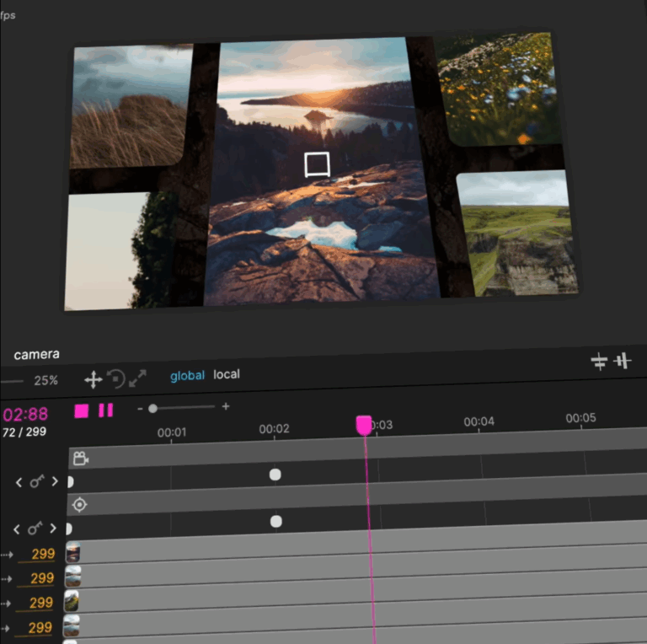Select target track keyframe at 00:02
The height and width of the screenshot is (644, 647).
[276, 522]
